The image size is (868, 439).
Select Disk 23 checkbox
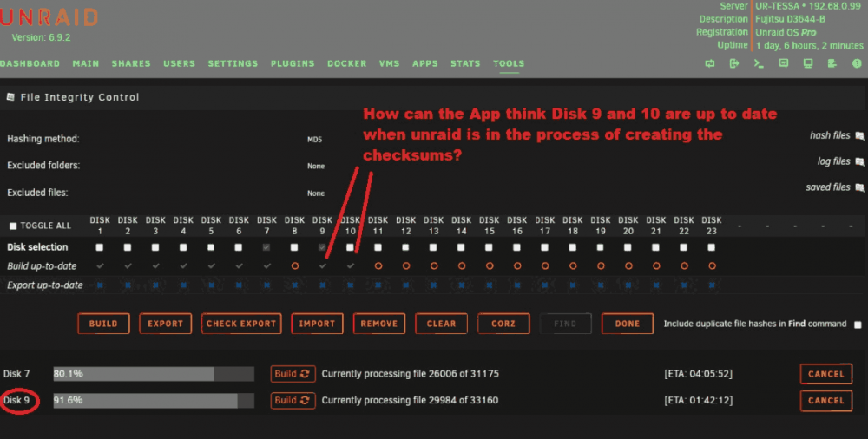712,247
